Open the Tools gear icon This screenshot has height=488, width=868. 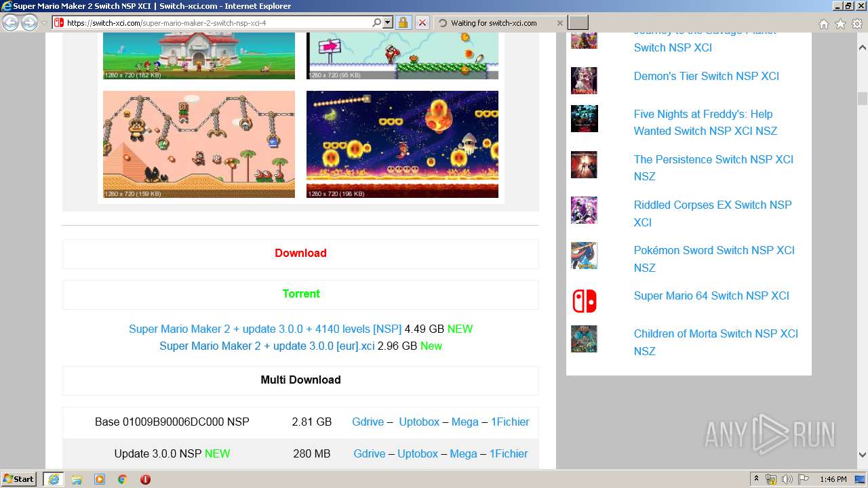(x=856, y=24)
